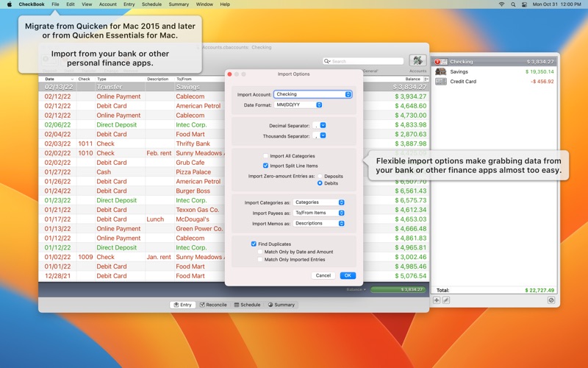Open Import Payees as dropdown
The height and width of the screenshot is (368, 588).
pos(319,213)
